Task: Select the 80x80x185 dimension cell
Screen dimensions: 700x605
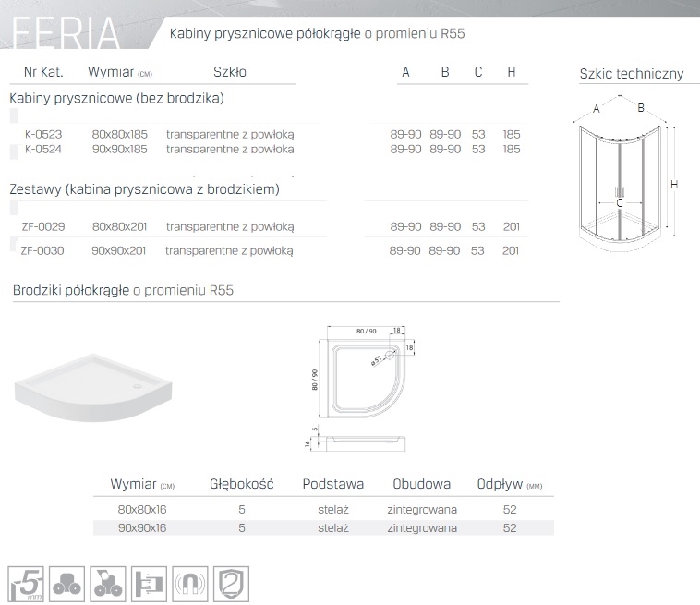Action: click(x=120, y=134)
